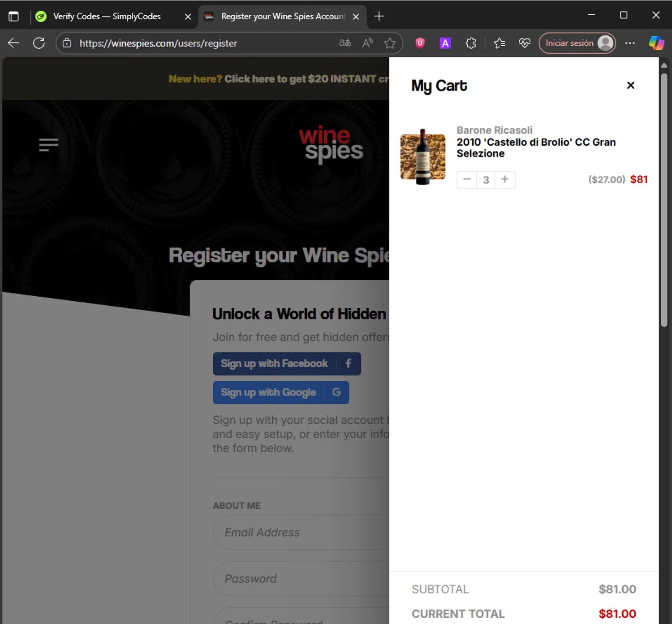
Task: Click the ($27.00) unit price
Action: [x=607, y=180]
